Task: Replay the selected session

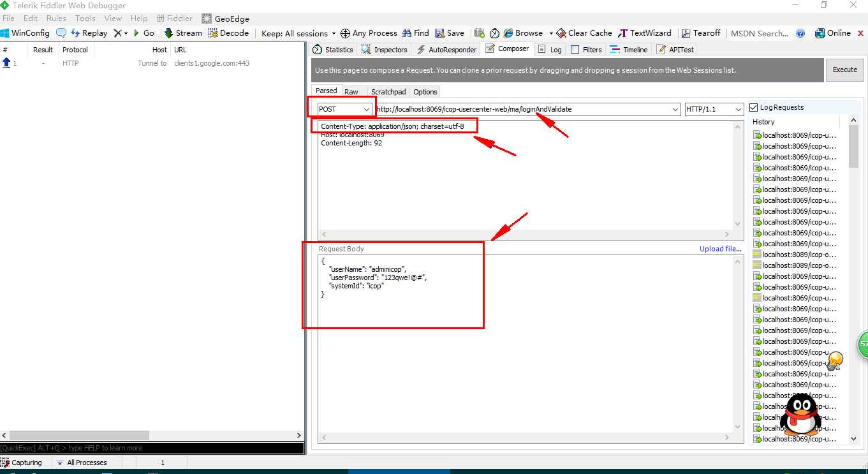Action: (89, 33)
